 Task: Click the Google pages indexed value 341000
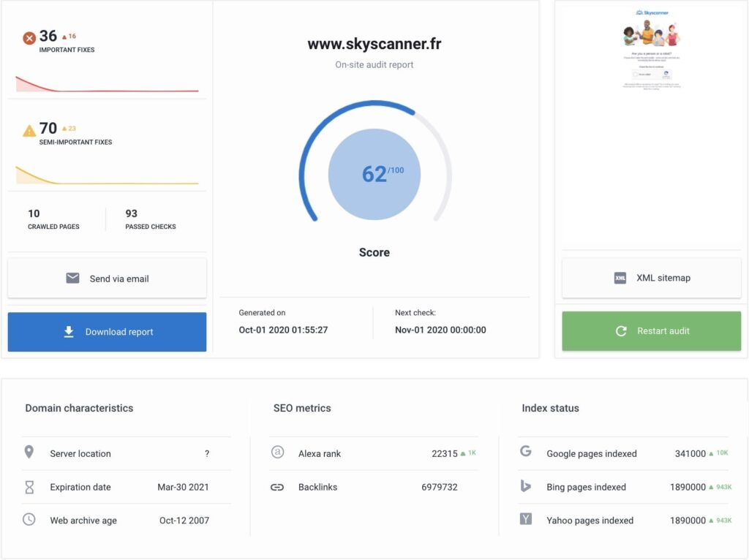click(690, 453)
